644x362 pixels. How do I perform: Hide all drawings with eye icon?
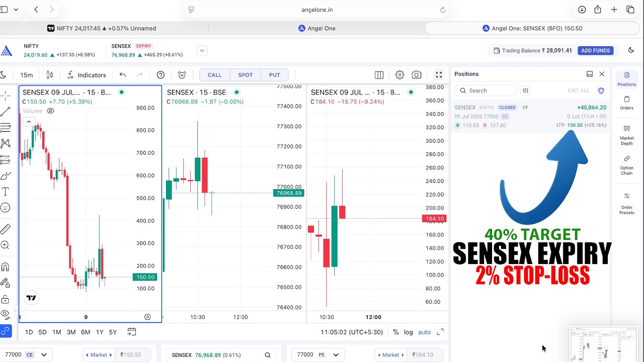click(6, 315)
